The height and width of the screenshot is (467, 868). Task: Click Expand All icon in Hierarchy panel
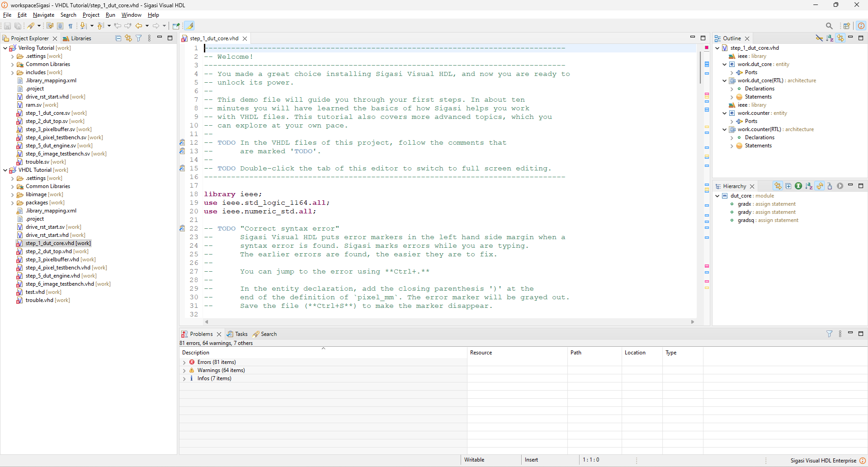788,186
